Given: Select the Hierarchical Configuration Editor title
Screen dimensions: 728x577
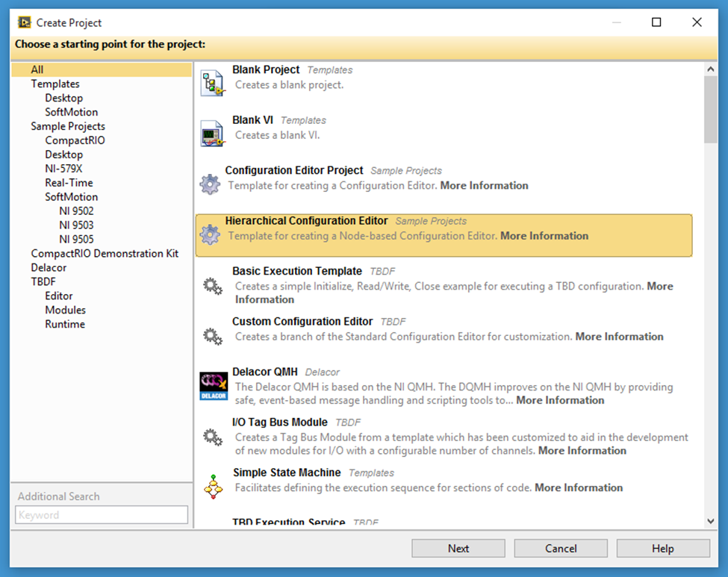Looking at the screenshot, I should pos(306,221).
